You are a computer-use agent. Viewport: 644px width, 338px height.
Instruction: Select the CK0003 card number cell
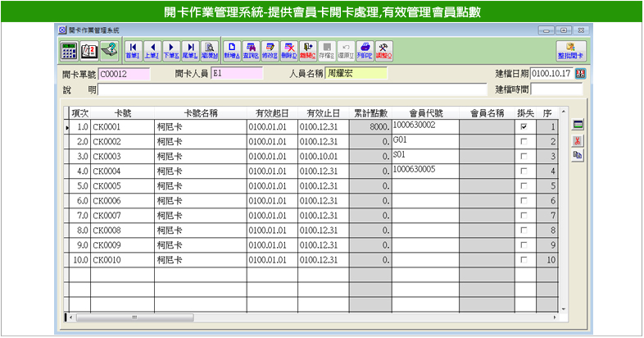pos(121,157)
